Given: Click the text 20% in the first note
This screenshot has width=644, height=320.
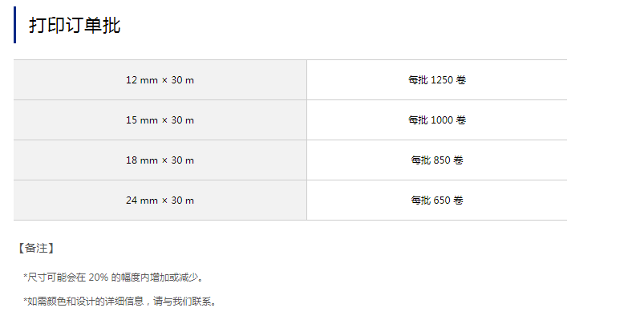Looking at the screenshot, I should click(98, 277).
